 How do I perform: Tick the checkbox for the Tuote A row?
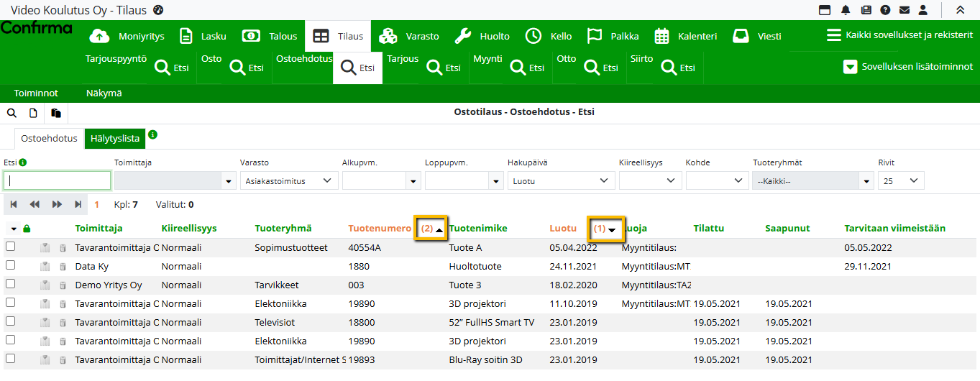(x=10, y=247)
